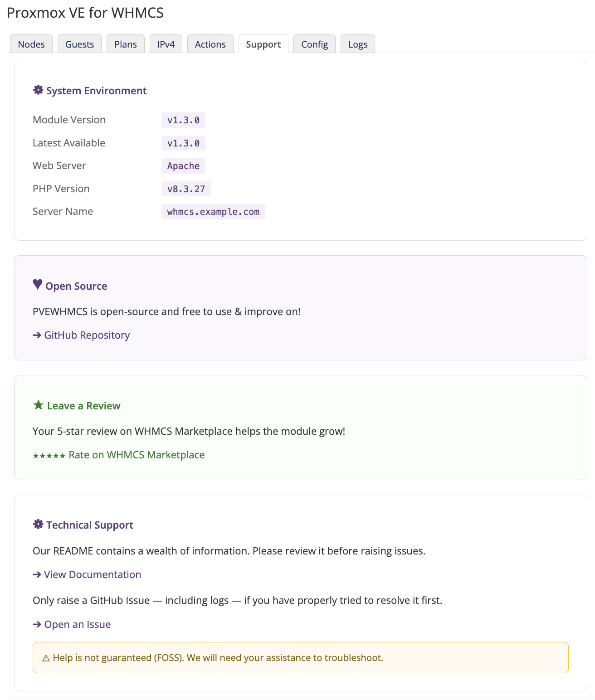Click the whmcs.example.com server name badge
The image size is (595, 700).
213,211
